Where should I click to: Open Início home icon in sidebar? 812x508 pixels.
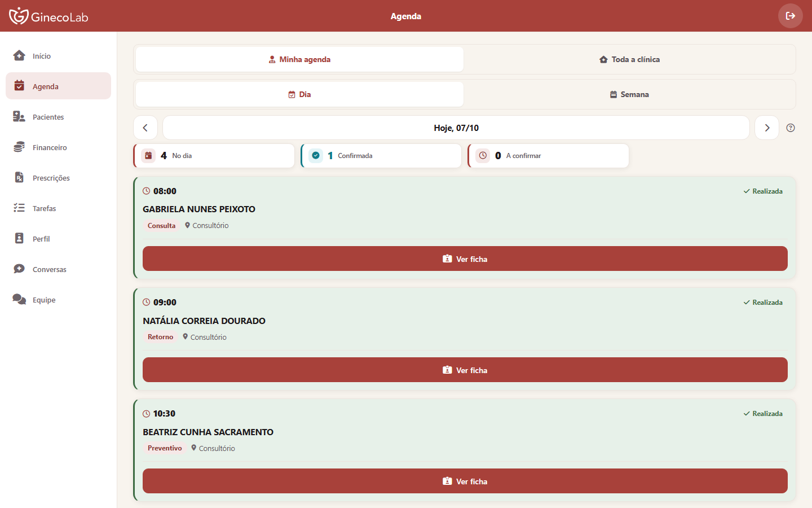pos(19,55)
